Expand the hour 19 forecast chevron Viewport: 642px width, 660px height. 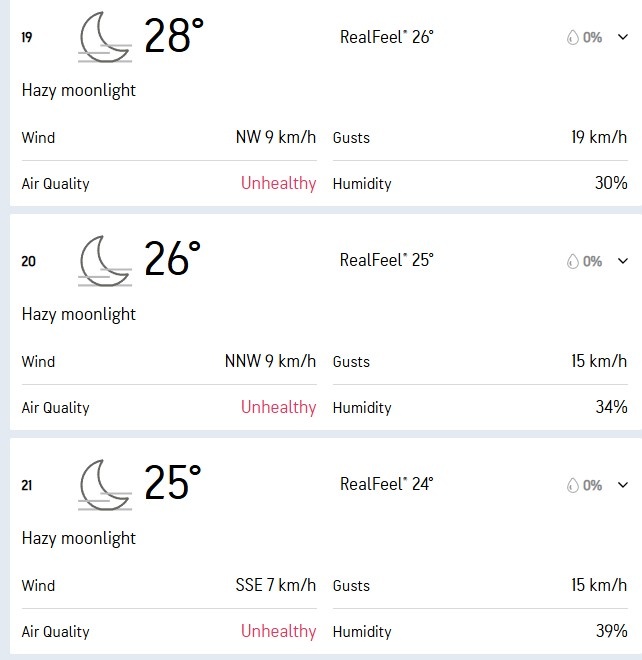point(622,37)
